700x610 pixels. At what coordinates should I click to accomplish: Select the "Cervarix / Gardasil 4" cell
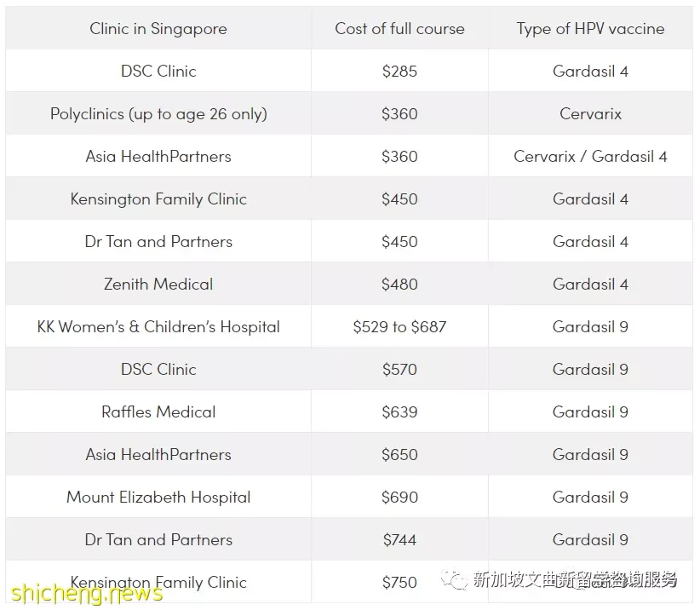coord(590,156)
